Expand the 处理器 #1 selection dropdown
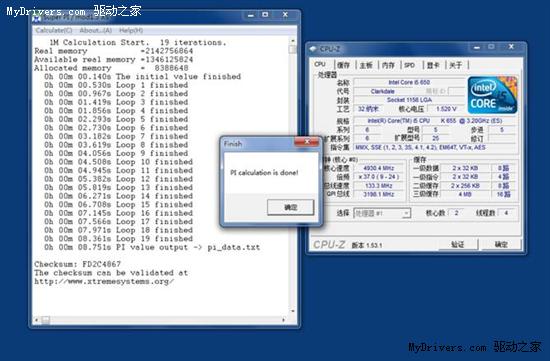Screen dimensions: 550x361 [406, 213]
